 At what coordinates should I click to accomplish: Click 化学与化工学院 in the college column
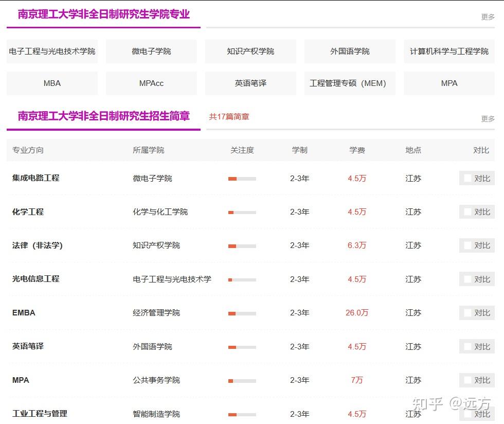point(160,212)
